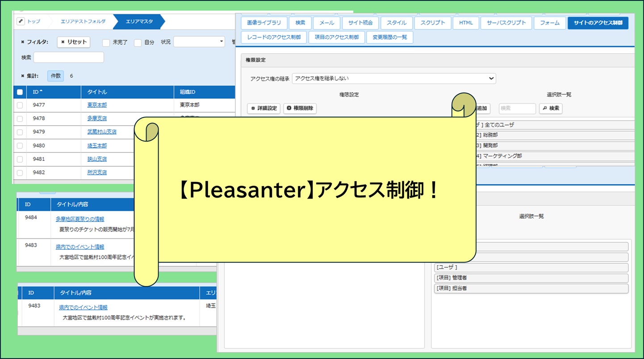Expand the アクセス権の継承 dropdown
Image resolution: width=644 pixels, height=359 pixels.
click(x=393, y=79)
